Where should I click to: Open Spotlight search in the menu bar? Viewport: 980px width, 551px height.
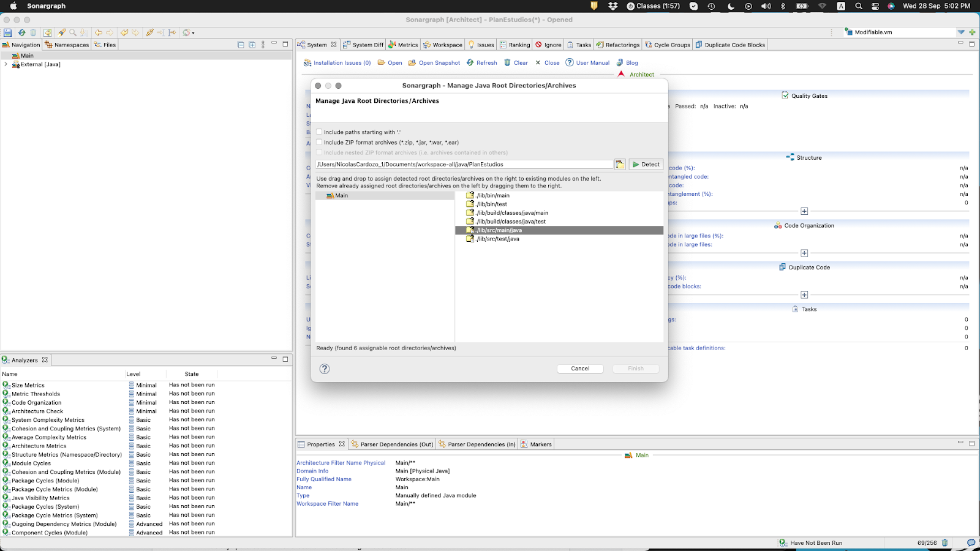click(859, 6)
